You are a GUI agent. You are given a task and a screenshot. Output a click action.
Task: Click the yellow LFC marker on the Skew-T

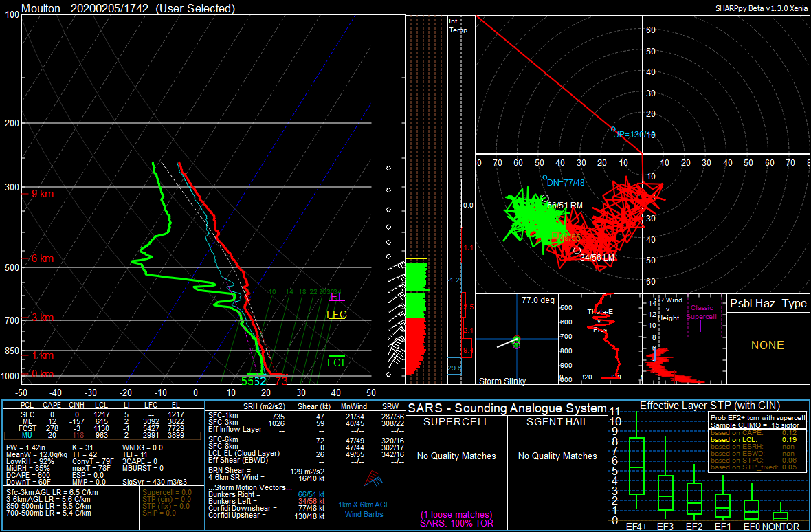pos(337,314)
